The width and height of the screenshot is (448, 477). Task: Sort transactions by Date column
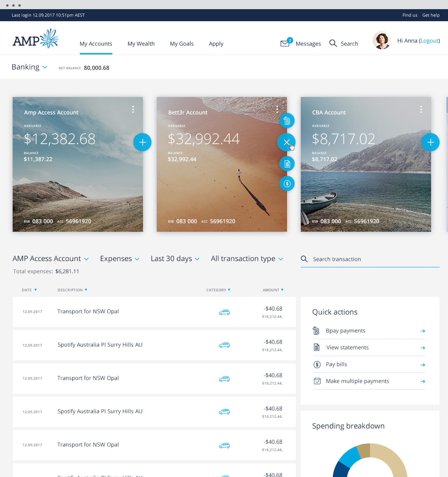pos(29,290)
